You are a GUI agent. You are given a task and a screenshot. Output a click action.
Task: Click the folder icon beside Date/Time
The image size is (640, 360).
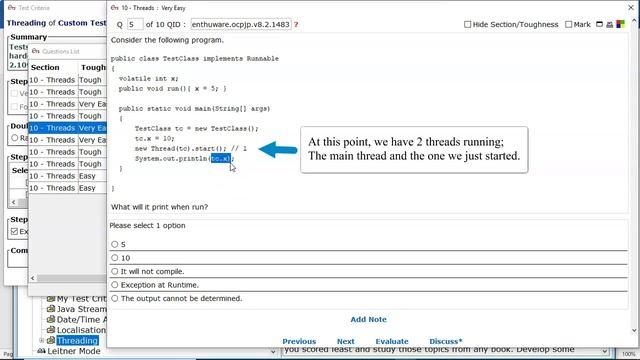pos(51,319)
